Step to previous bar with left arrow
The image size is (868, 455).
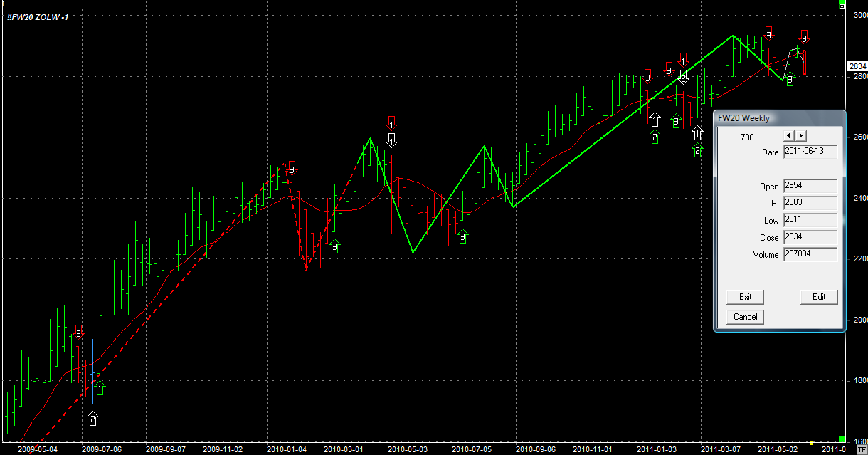click(788, 135)
